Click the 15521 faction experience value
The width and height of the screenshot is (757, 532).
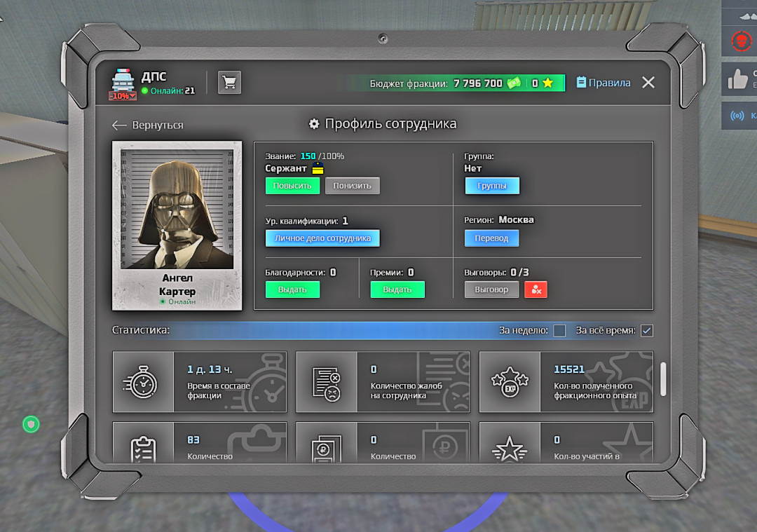pyautogui.click(x=569, y=369)
